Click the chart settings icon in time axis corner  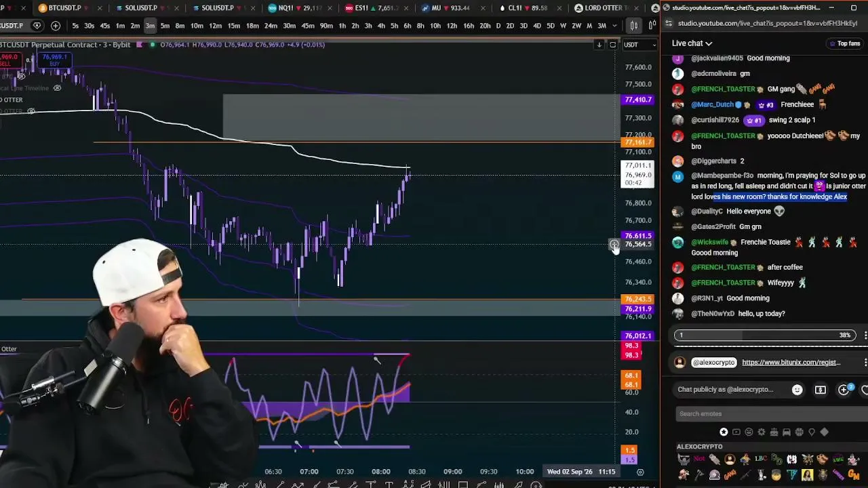coord(640,472)
